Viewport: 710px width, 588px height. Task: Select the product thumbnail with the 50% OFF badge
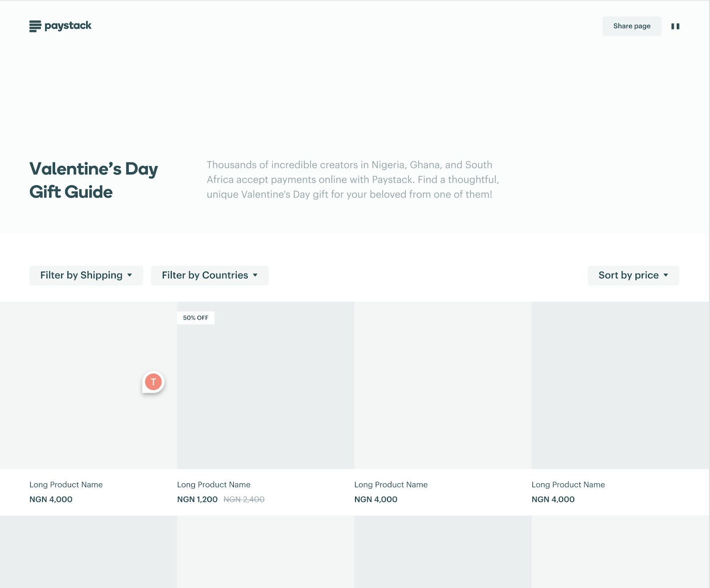pyautogui.click(x=265, y=385)
